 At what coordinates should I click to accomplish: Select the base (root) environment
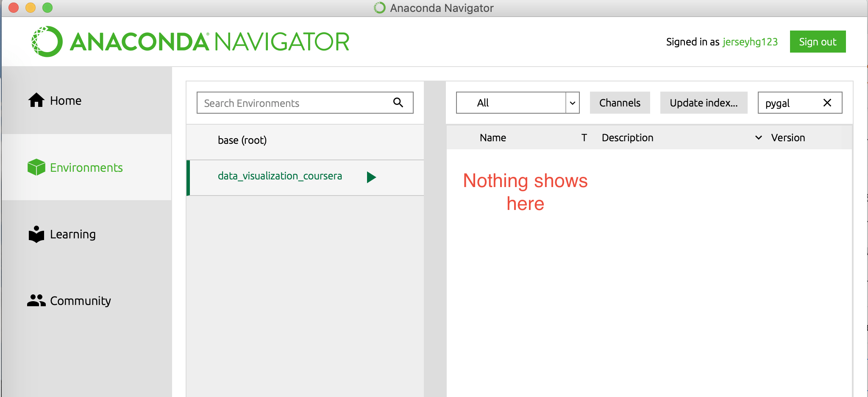coord(305,142)
